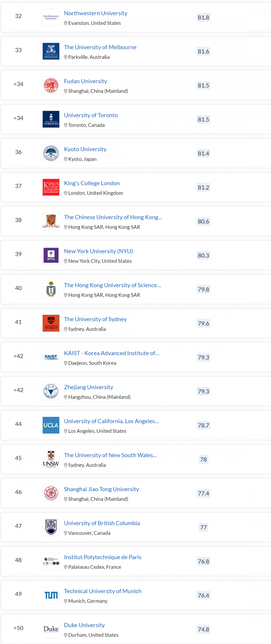The width and height of the screenshot is (271, 644).
Task: Click the UNSW crest logo
Action: (51, 459)
